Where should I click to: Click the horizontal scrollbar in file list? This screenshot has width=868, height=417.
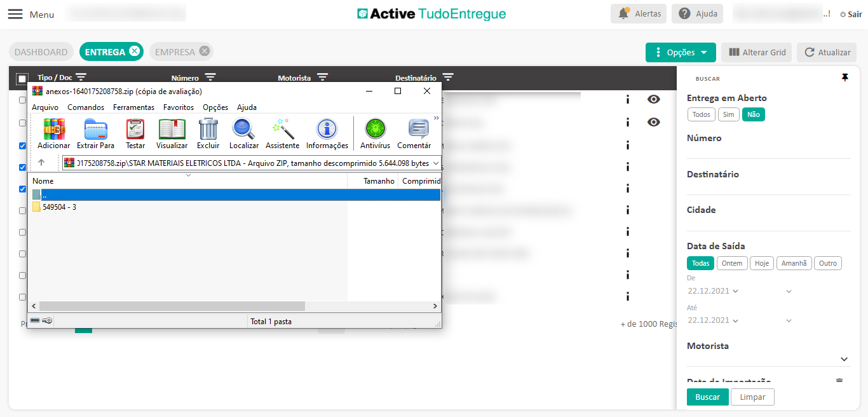click(172, 306)
